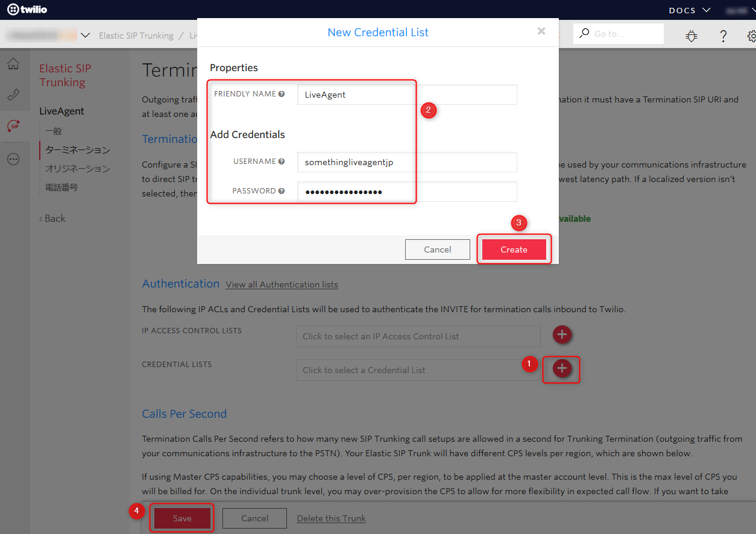Open the オリジネーション page
Image resolution: width=756 pixels, height=534 pixels.
tap(78, 168)
